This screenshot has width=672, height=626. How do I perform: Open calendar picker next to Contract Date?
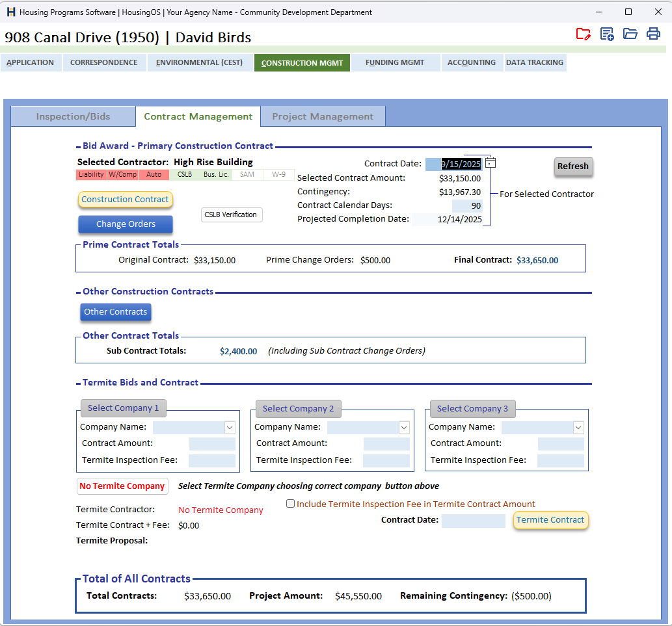pos(491,163)
